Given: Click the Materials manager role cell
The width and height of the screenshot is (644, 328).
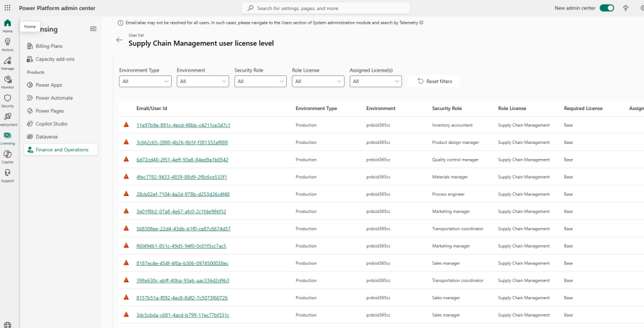Looking at the screenshot, I should [450, 177].
